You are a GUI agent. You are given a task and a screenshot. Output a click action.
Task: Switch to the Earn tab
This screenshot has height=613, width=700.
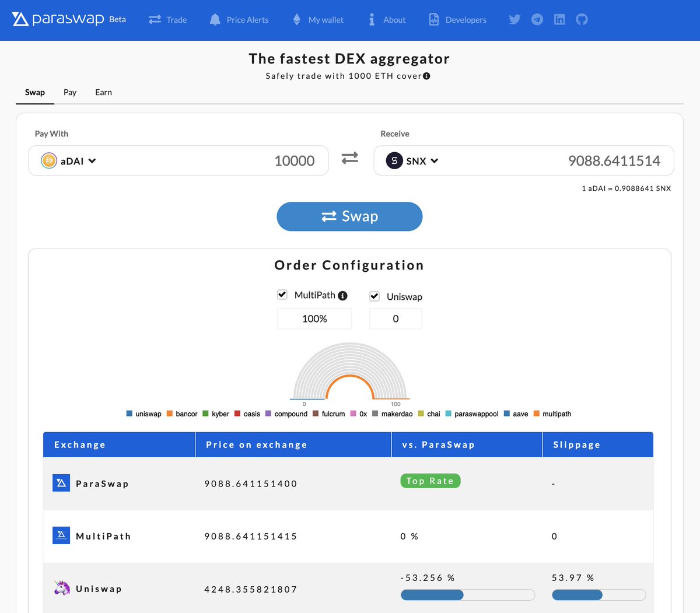click(103, 92)
